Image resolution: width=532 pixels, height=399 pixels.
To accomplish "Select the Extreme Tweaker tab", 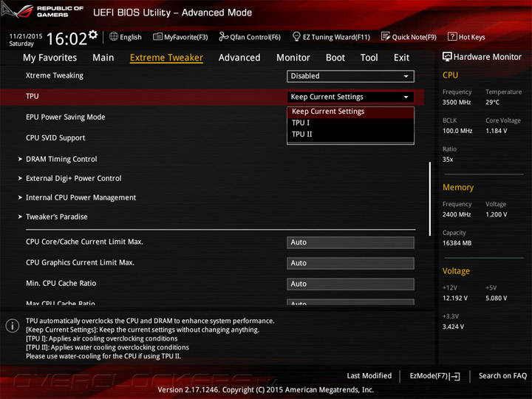I will coord(166,58).
